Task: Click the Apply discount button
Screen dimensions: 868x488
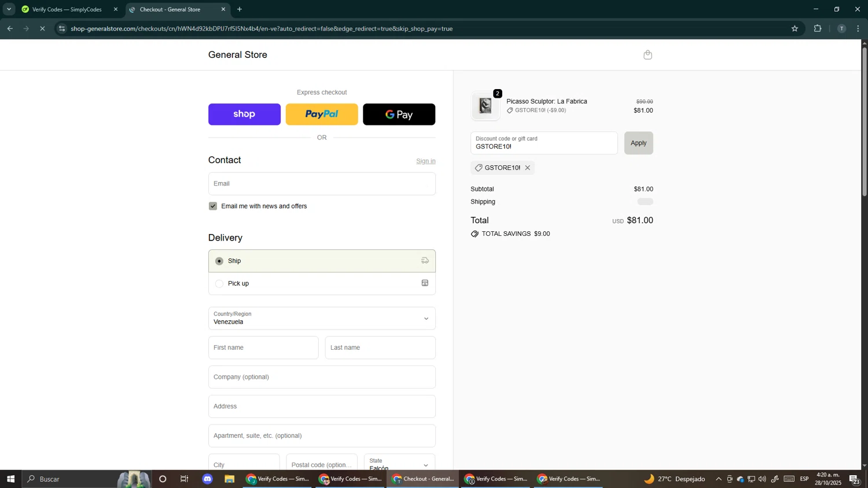Action: 638,143
